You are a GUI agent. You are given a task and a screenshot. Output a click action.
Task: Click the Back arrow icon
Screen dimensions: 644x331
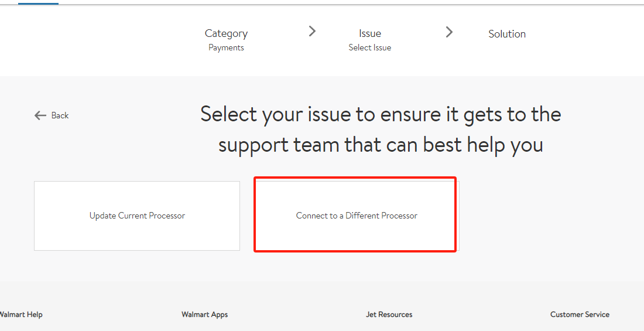(40, 115)
